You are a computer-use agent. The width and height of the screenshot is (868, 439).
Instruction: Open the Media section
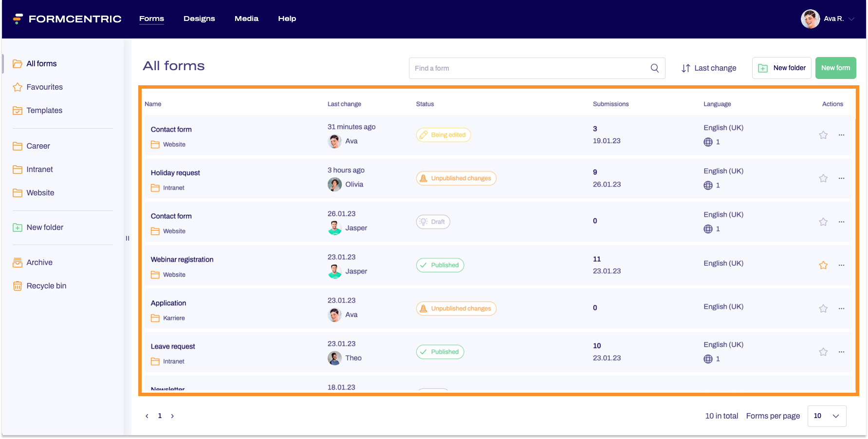coord(246,19)
